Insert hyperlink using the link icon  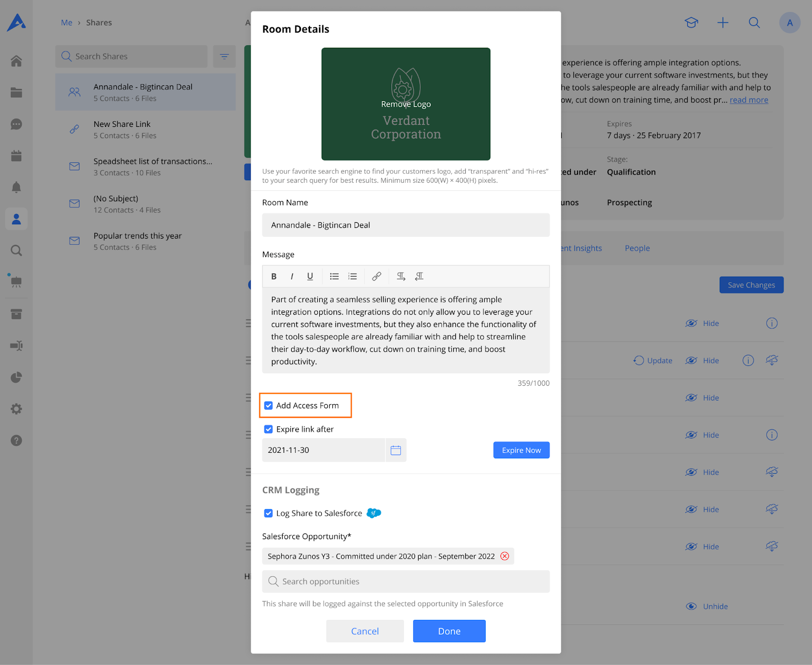point(377,277)
